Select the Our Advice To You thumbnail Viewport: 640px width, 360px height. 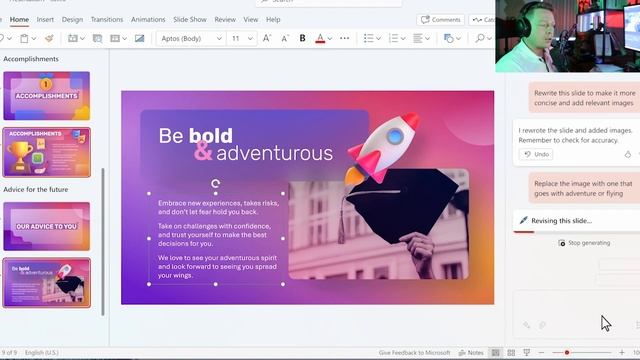47,226
